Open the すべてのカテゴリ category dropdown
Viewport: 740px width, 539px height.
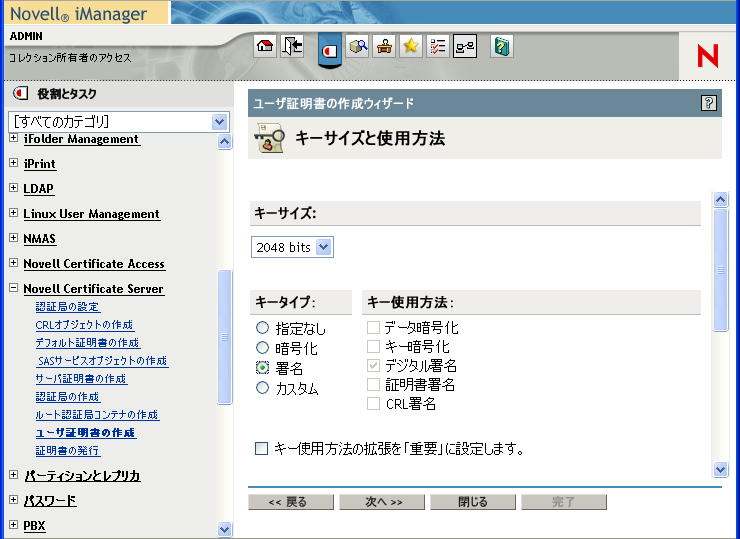point(119,122)
